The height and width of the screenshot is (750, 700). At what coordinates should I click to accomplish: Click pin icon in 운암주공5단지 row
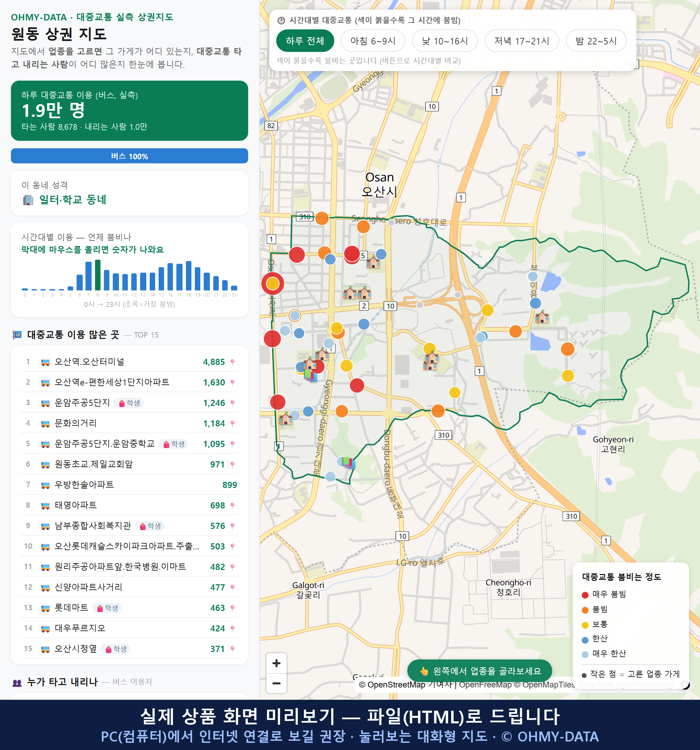(232, 403)
